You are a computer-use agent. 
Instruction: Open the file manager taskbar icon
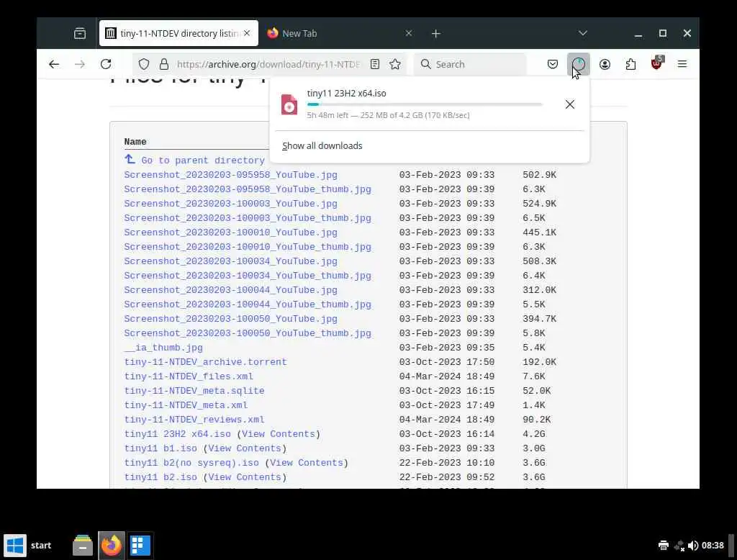pyautogui.click(x=83, y=546)
